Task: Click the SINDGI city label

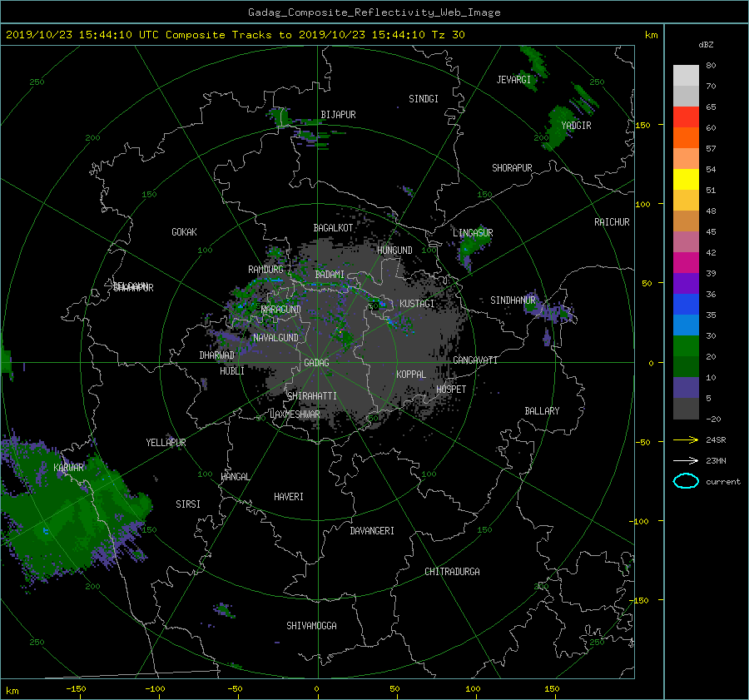Action: point(424,99)
